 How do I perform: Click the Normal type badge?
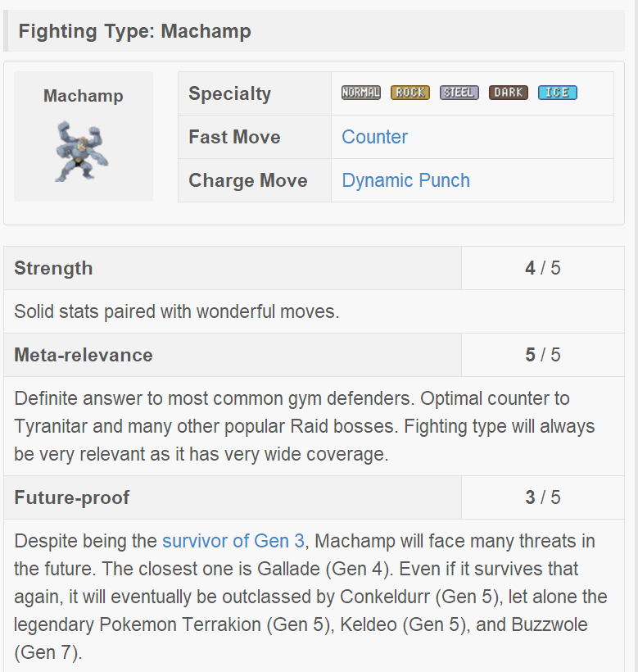click(360, 93)
